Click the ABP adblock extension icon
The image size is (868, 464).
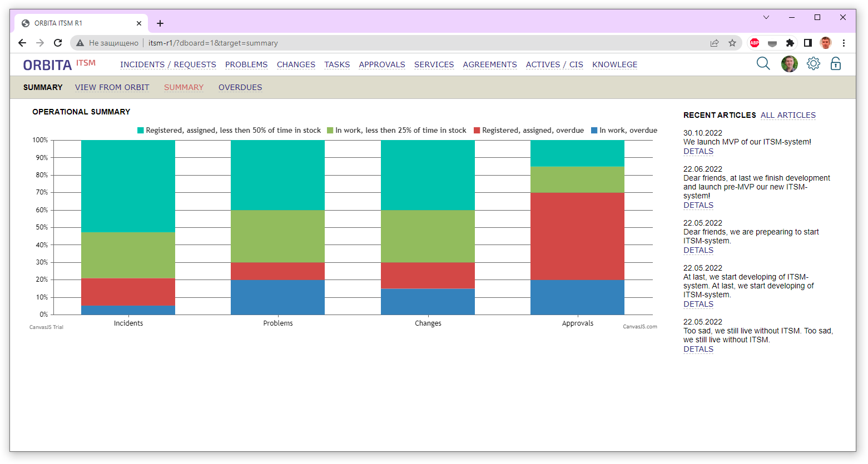click(755, 43)
